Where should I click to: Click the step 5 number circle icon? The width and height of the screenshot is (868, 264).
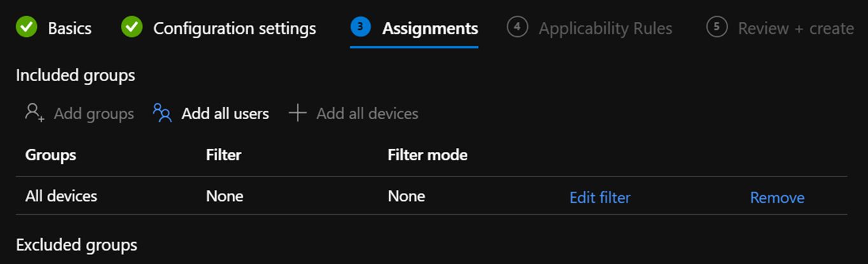pos(716,27)
